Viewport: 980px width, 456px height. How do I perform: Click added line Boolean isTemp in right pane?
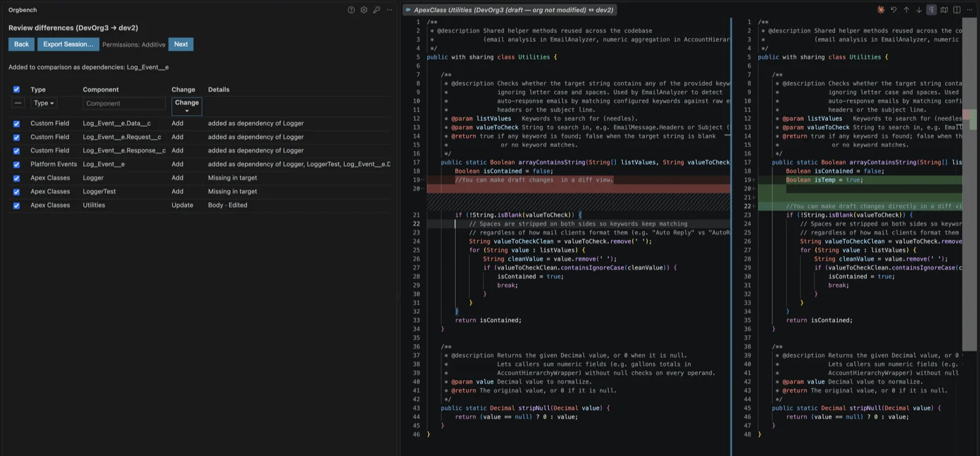click(824, 180)
